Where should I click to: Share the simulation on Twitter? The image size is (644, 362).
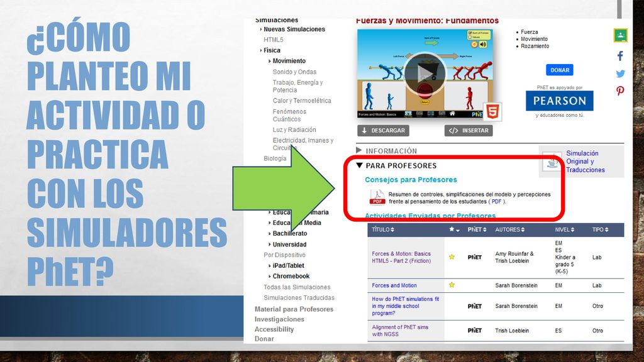[x=620, y=74]
